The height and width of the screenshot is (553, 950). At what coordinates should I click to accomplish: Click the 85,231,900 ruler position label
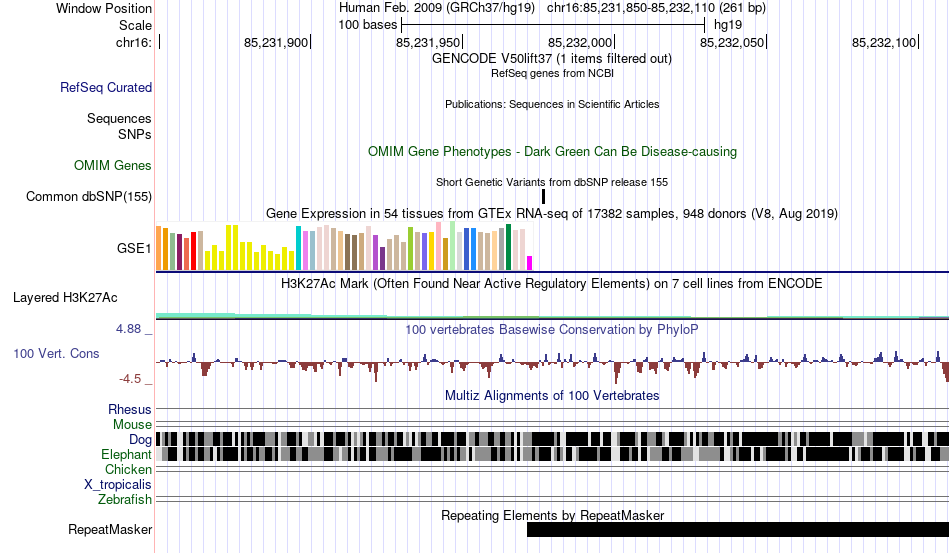[x=276, y=42]
